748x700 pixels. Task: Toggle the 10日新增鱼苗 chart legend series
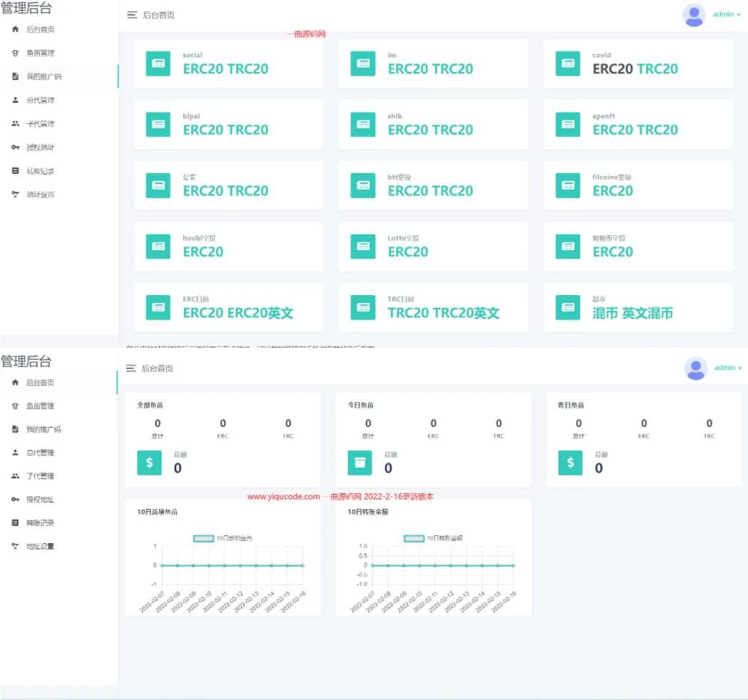[204, 538]
